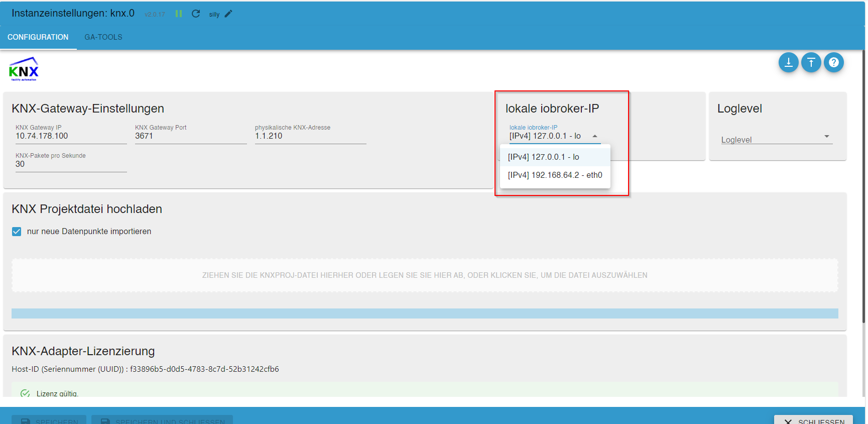Click the knxproj file drop zone
The height and width of the screenshot is (424, 868).
[x=425, y=275]
